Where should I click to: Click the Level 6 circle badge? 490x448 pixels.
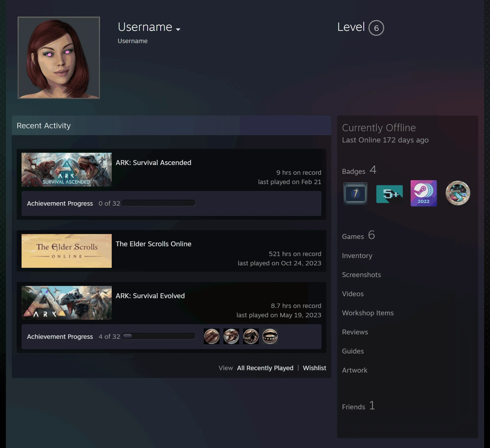pos(376,28)
